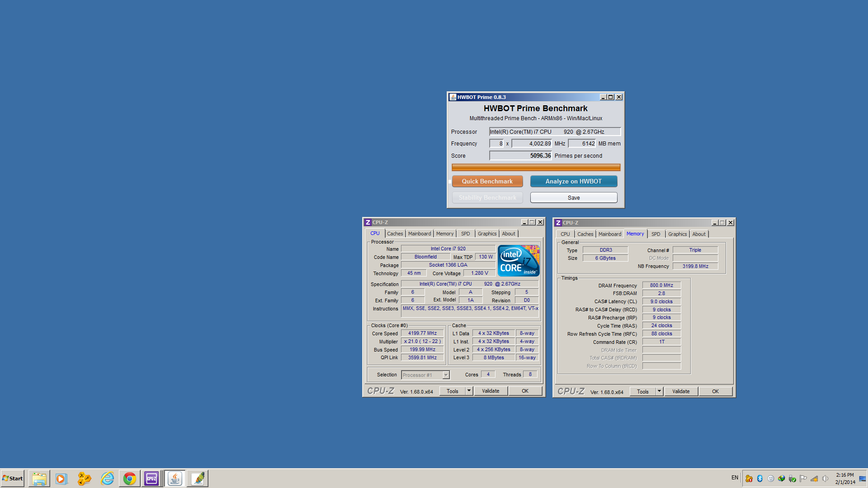Image resolution: width=868 pixels, height=488 pixels.
Task: Open the network signal tray icon
Action: click(814, 479)
